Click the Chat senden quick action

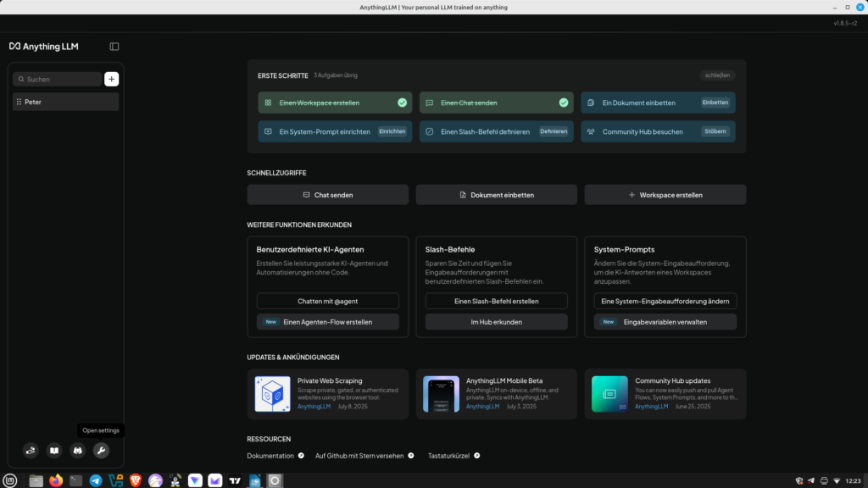(x=328, y=195)
